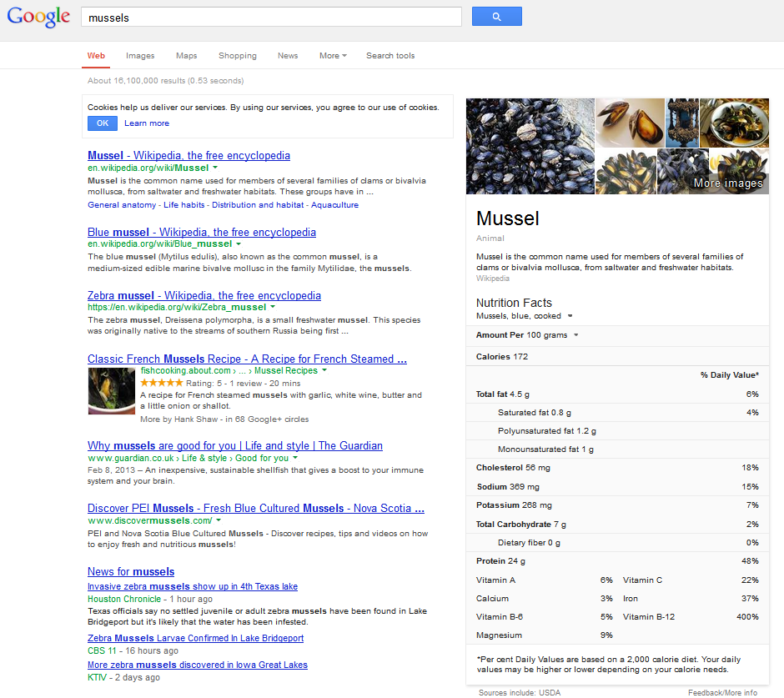Open Iowa Great Lakes zebra mussels article
The image size is (784, 698).
point(198,665)
